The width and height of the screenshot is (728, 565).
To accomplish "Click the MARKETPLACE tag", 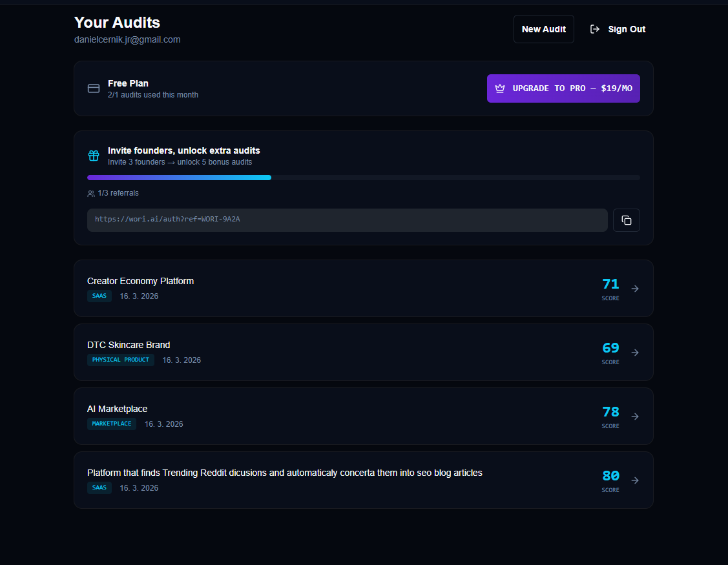I will 111,424.
